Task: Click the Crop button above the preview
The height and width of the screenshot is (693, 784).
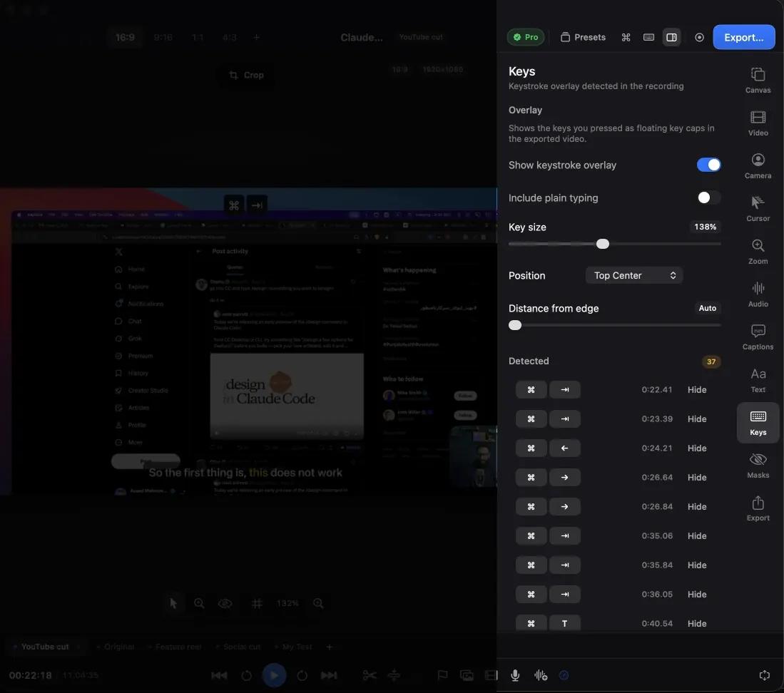Action: coord(246,75)
